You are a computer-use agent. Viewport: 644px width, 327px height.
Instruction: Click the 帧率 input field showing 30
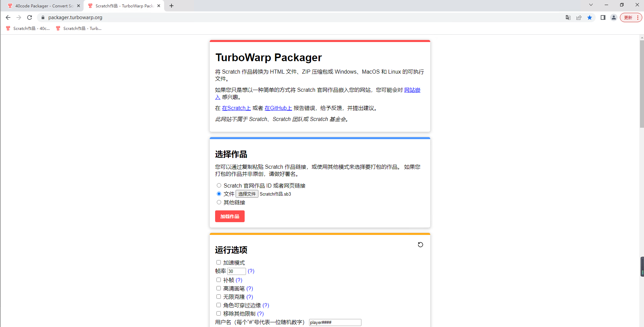pos(237,271)
